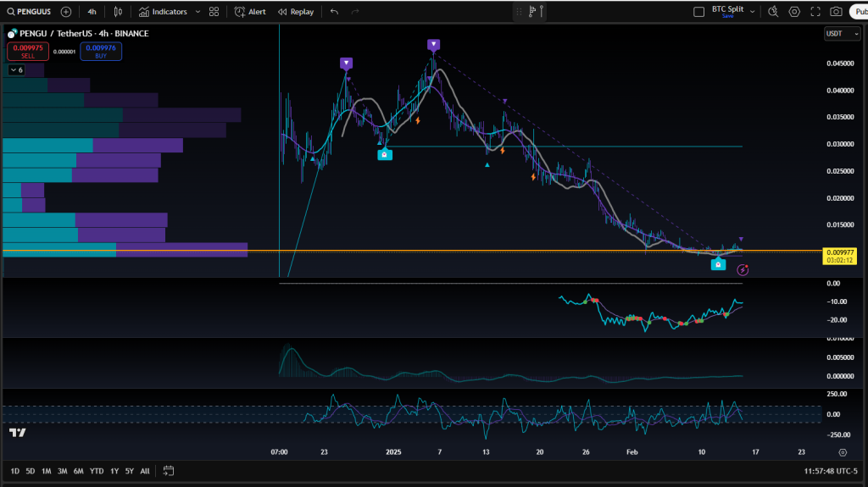Open the 4h interval selector

(x=92, y=12)
